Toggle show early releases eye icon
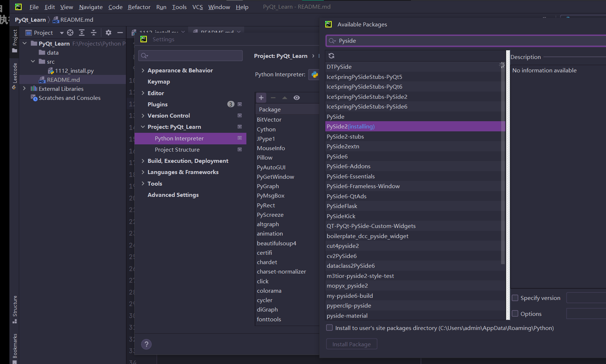Screen dimensions: 606x364 point(297,98)
